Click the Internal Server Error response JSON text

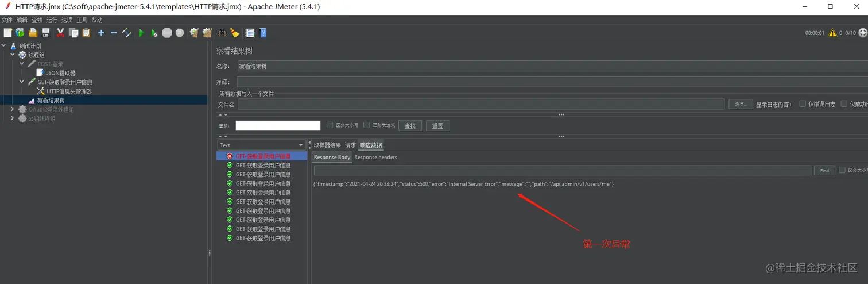[x=464, y=183]
